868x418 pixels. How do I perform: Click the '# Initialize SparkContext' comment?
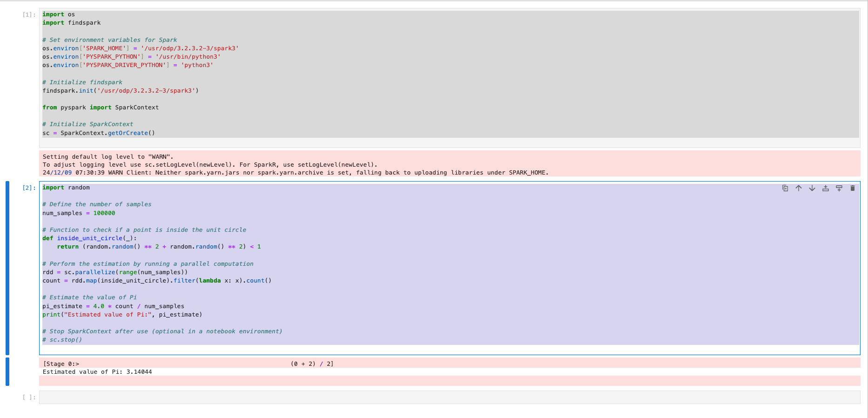(x=87, y=124)
